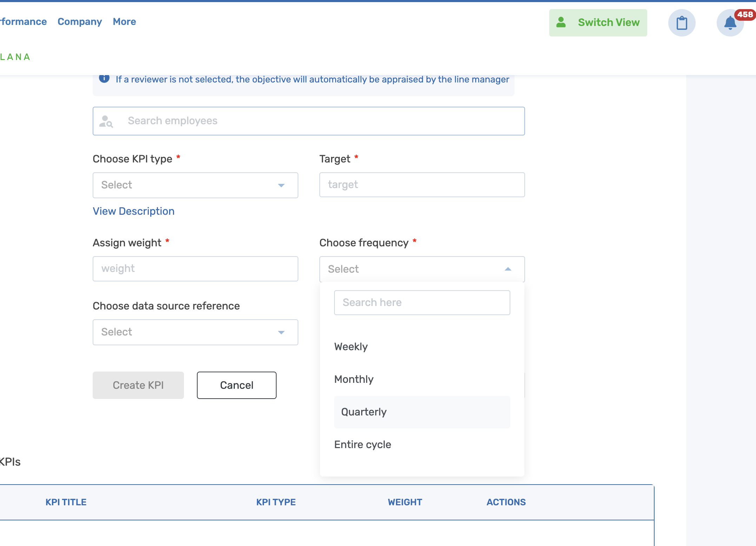Open the data source reference dropdown
The width and height of the screenshot is (756, 546).
point(195,332)
